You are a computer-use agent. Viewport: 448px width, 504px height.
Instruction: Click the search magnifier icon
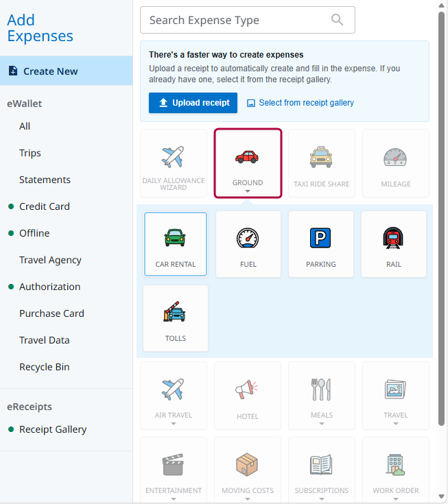pyautogui.click(x=337, y=20)
